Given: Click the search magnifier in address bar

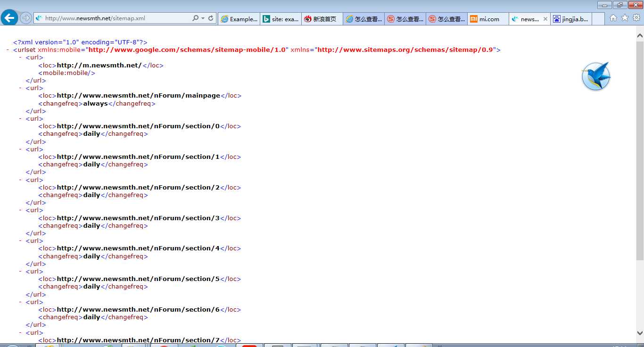Looking at the screenshot, I should (195, 18).
